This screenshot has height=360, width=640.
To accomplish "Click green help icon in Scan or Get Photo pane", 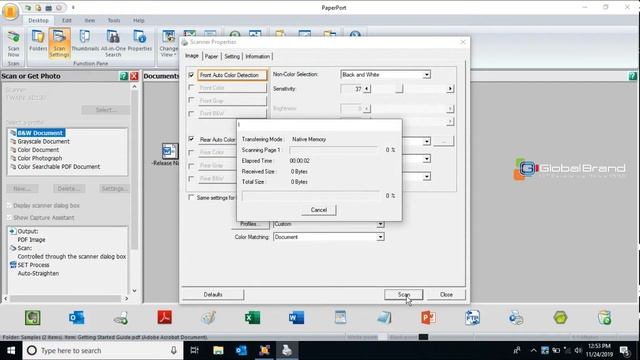I will coord(124,76).
